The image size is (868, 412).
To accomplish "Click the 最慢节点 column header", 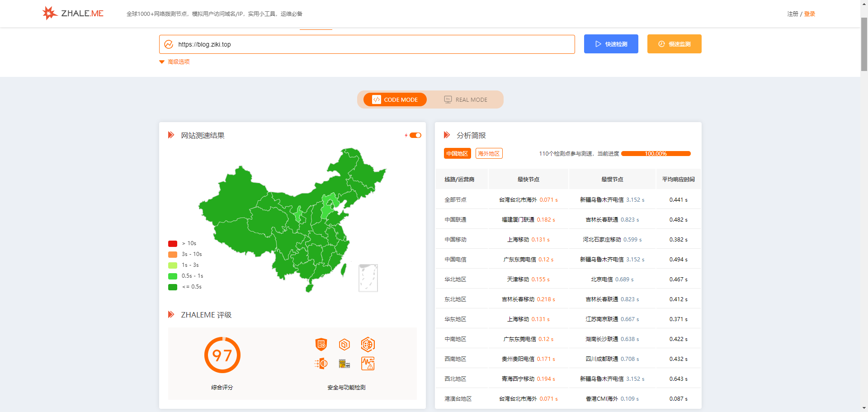I will pyautogui.click(x=612, y=180).
